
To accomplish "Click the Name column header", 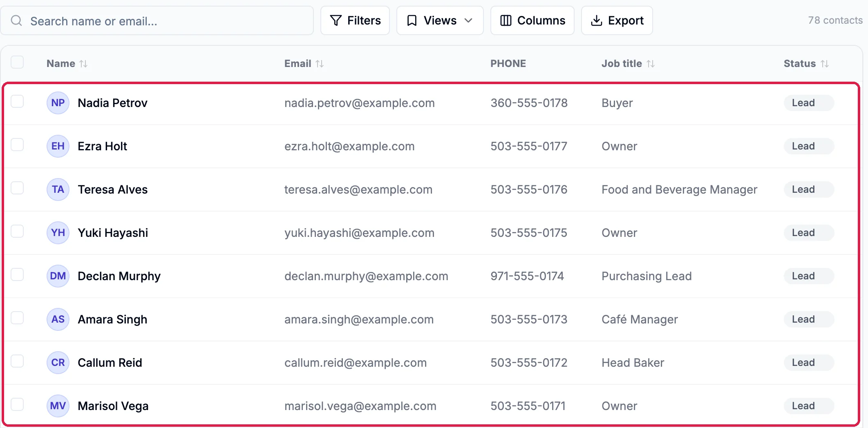I will click(x=61, y=64).
